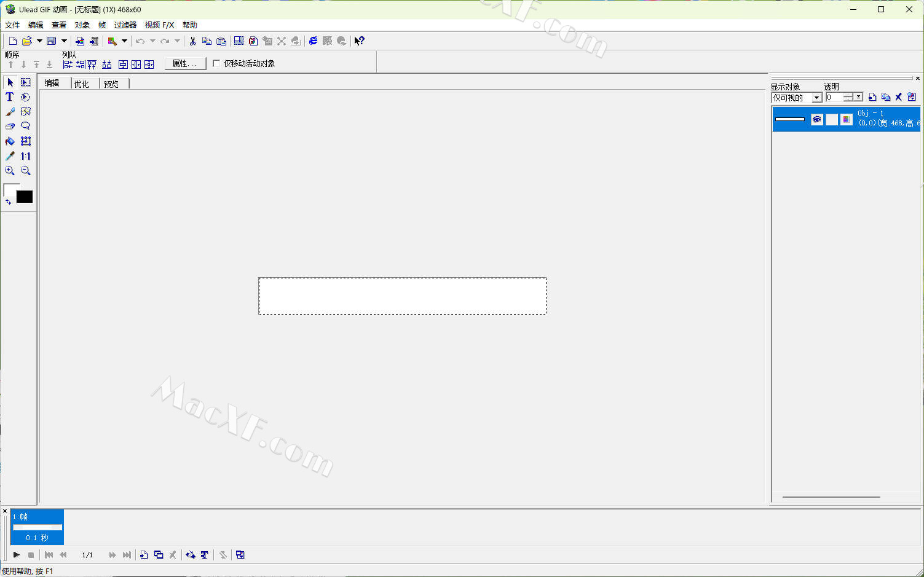
Task: Open the transparency slider dropdown arrow
Action: pyautogui.click(x=858, y=97)
